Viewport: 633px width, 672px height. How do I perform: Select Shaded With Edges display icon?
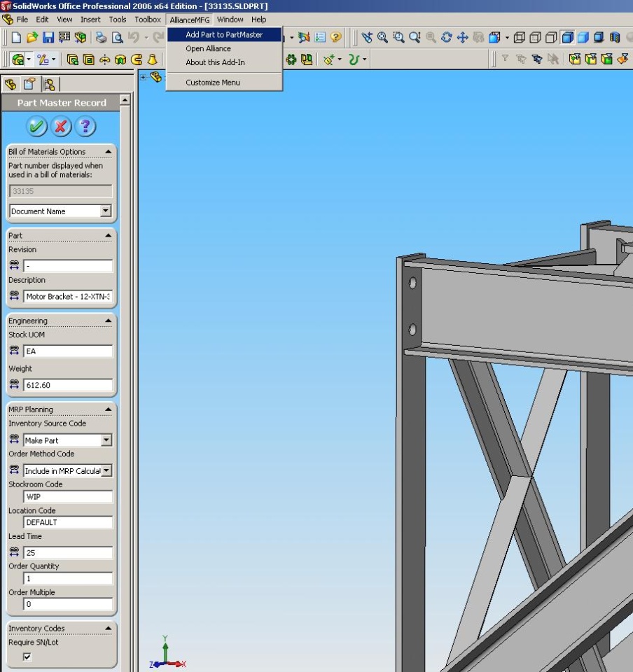tap(567, 37)
